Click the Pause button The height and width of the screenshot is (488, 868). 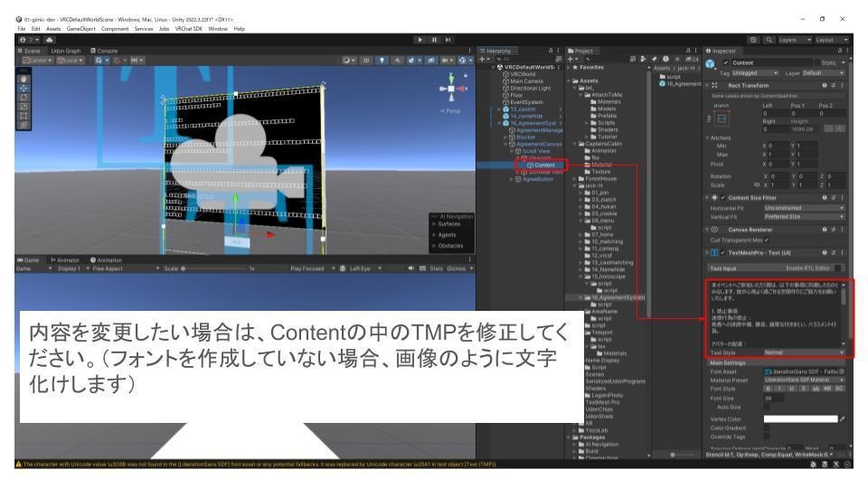point(435,40)
